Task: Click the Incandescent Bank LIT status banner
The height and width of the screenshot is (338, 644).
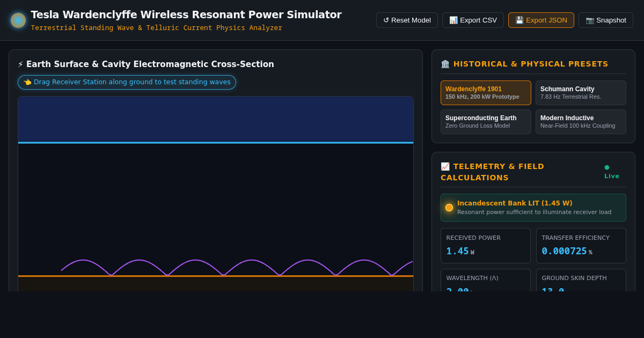Action: pos(533,208)
